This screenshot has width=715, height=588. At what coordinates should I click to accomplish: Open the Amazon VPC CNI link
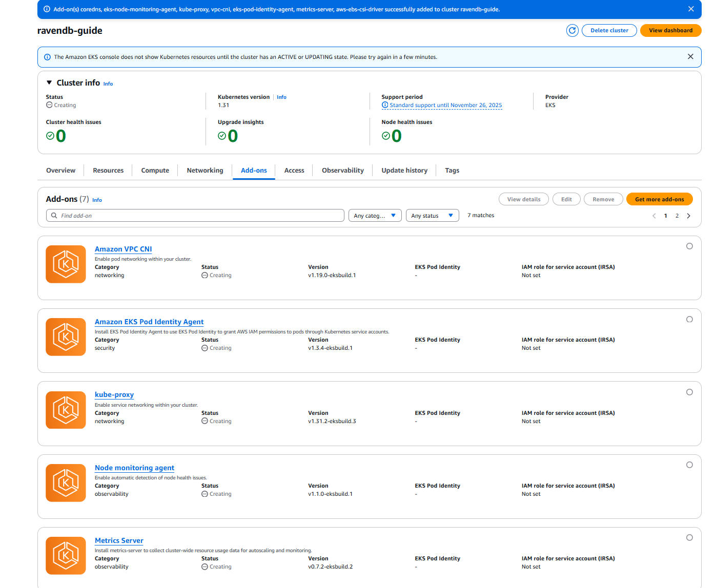click(123, 249)
